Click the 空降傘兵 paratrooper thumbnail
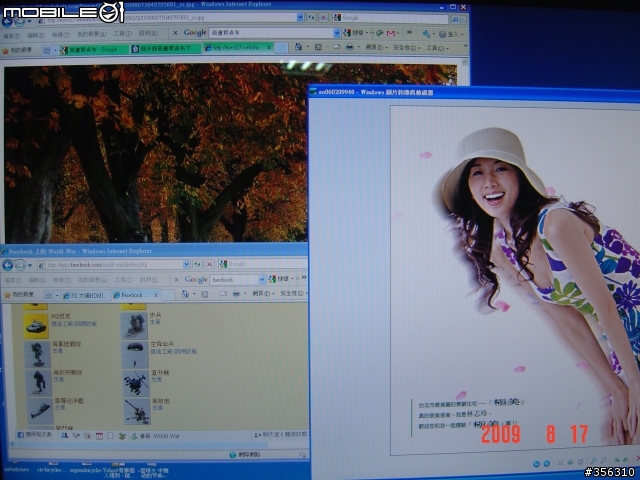Screen dimensions: 640x480 [134, 355]
